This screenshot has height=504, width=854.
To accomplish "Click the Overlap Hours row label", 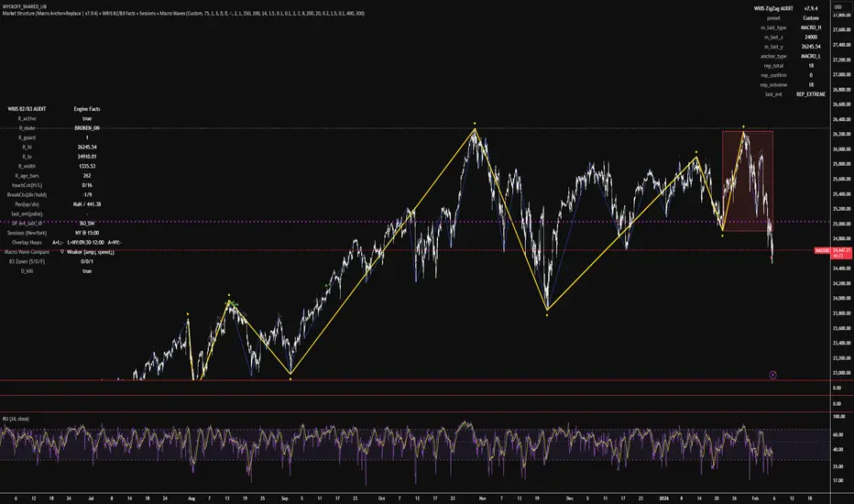I will (27, 243).
